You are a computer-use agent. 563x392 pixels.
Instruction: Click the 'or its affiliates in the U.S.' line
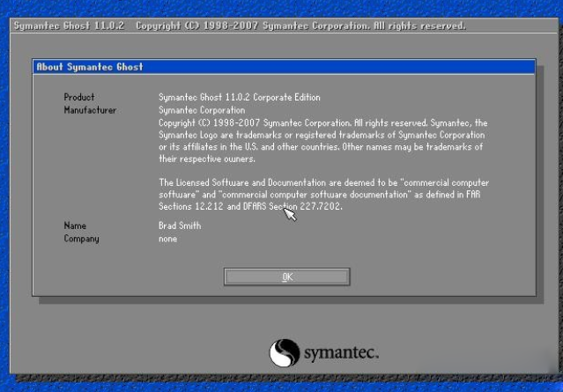point(321,147)
